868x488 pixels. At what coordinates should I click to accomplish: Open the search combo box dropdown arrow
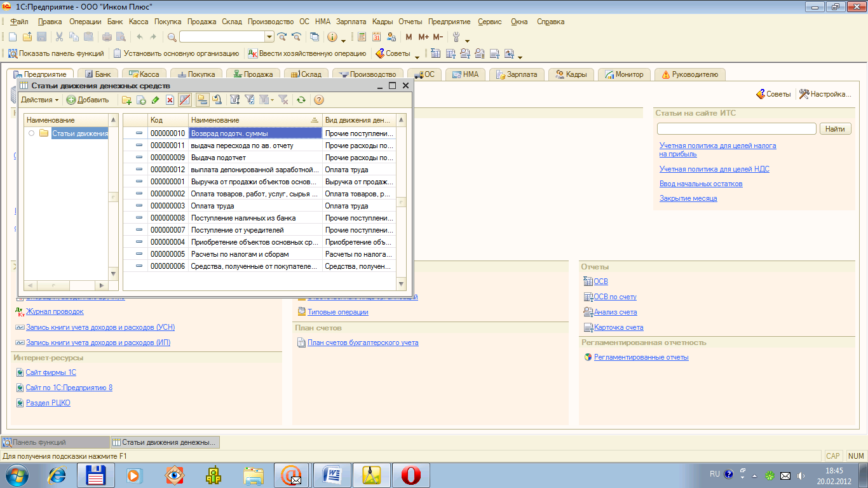(x=269, y=37)
